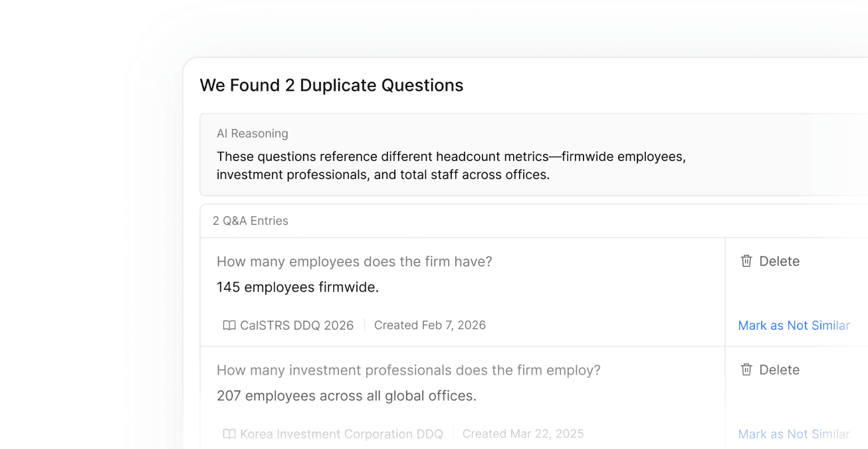Image resolution: width=868 pixels, height=449 pixels.
Task: Click the 'AI Reasoning' label
Action: click(253, 133)
